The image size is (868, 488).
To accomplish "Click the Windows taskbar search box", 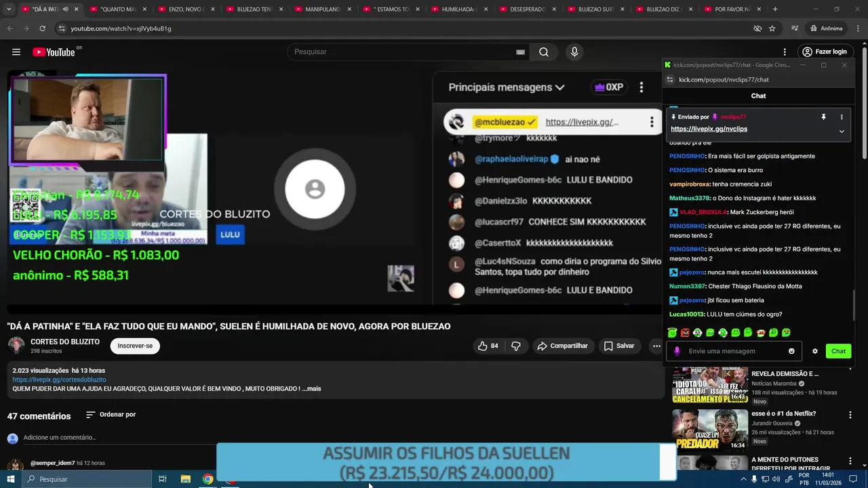I will [86, 479].
